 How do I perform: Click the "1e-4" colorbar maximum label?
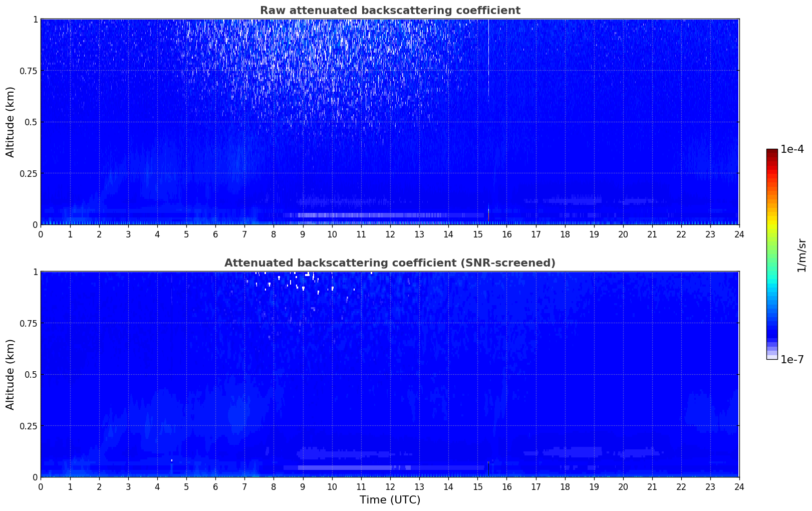click(x=792, y=149)
